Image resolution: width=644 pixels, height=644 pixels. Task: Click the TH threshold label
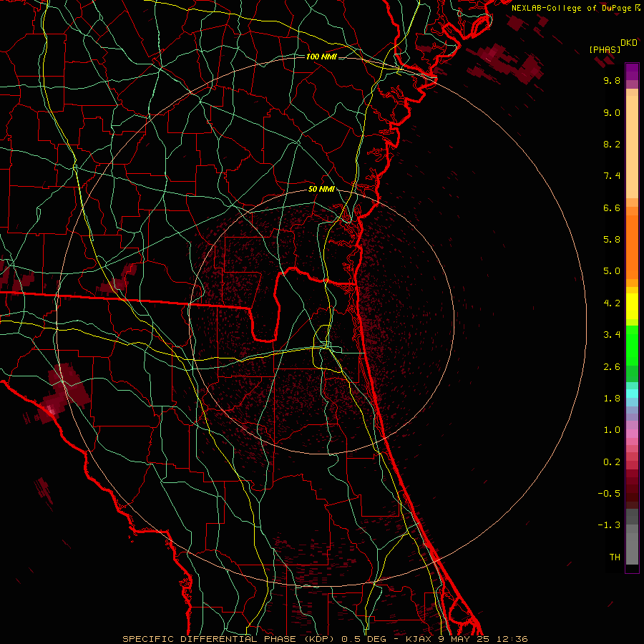[615, 557]
